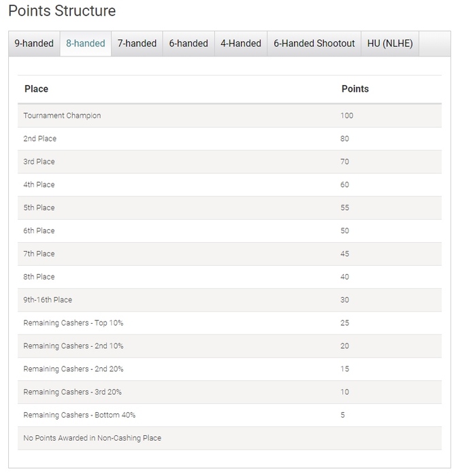The image size is (460, 476).
Task: Select the HU (NLHE) tab
Action: click(x=390, y=44)
